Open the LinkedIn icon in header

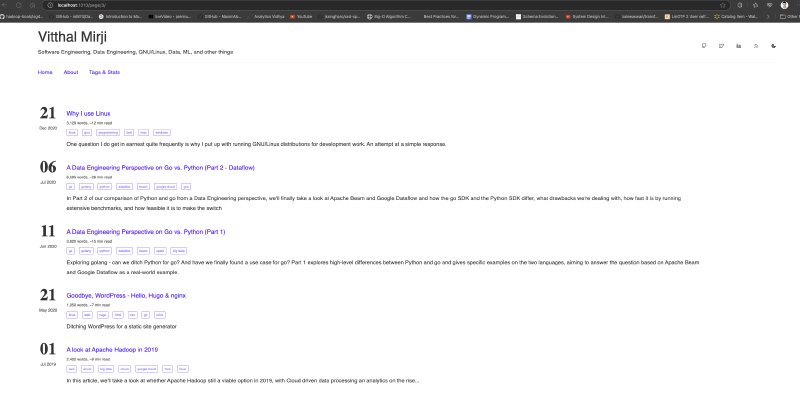pyautogui.click(x=738, y=46)
